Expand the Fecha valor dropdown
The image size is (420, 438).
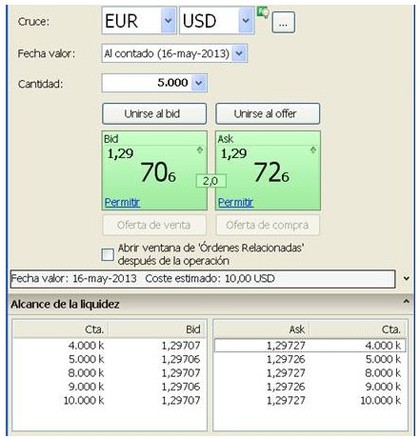239,53
